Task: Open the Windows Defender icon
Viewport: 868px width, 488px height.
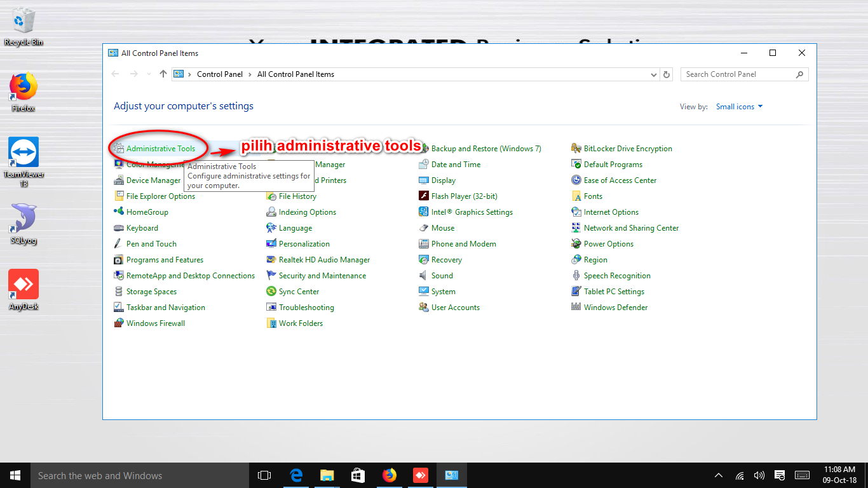Action: [x=576, y=308]
